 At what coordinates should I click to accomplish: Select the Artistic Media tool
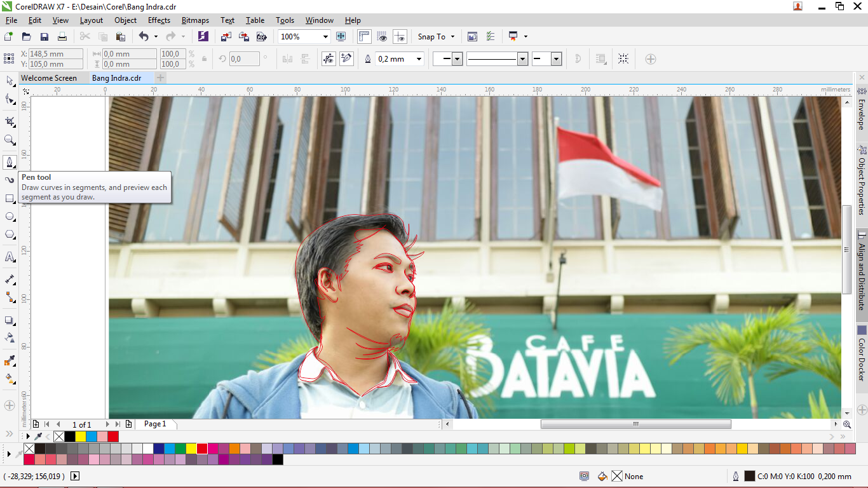click(10, 180)
